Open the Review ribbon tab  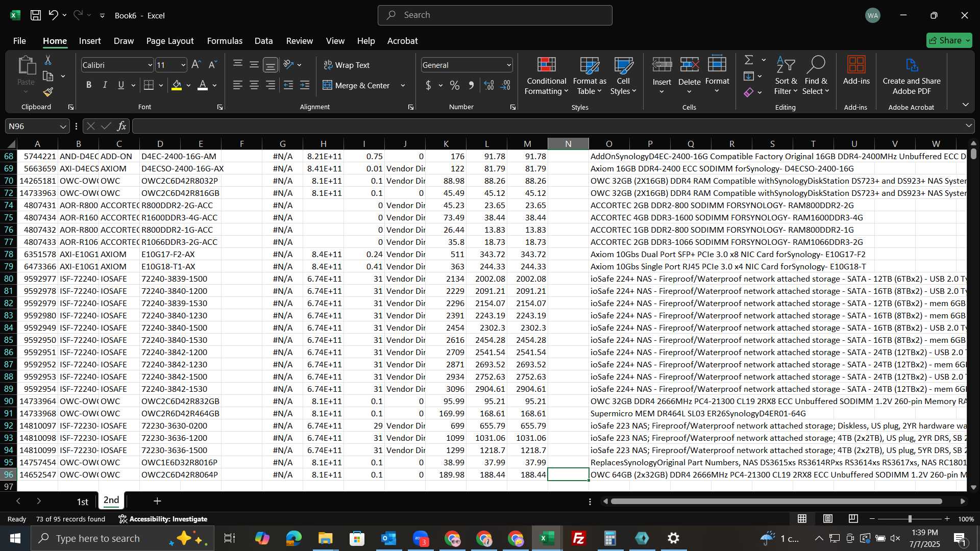(x=299, y=41)
